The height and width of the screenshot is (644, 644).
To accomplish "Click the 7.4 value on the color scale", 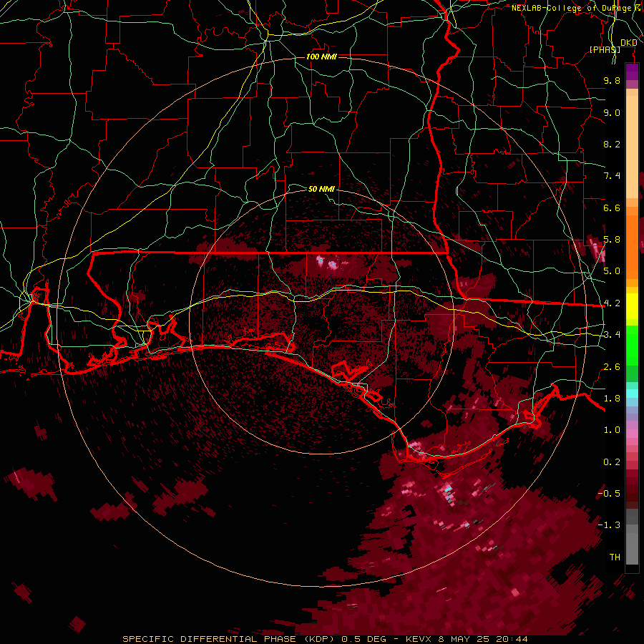I will coord(612,176).
